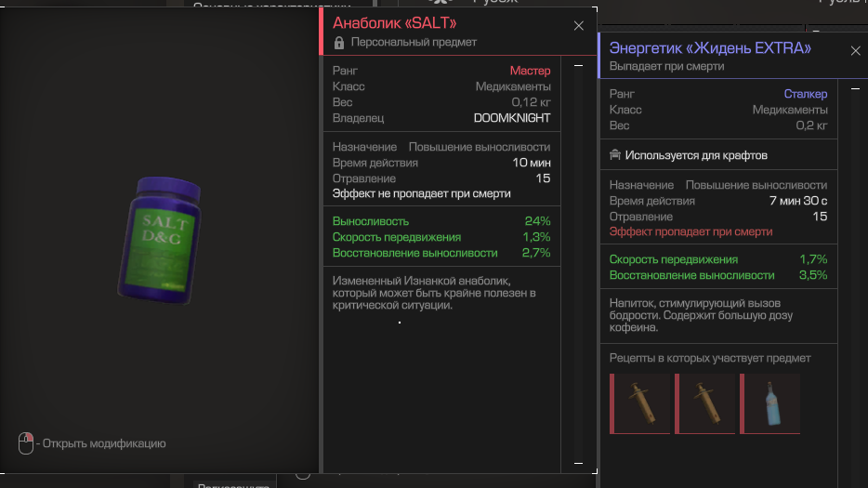The width and height of the screenshot is (868, 488).
Task: Click the crafting bench icon near Используется для крафтов
Action: [615, 155]
